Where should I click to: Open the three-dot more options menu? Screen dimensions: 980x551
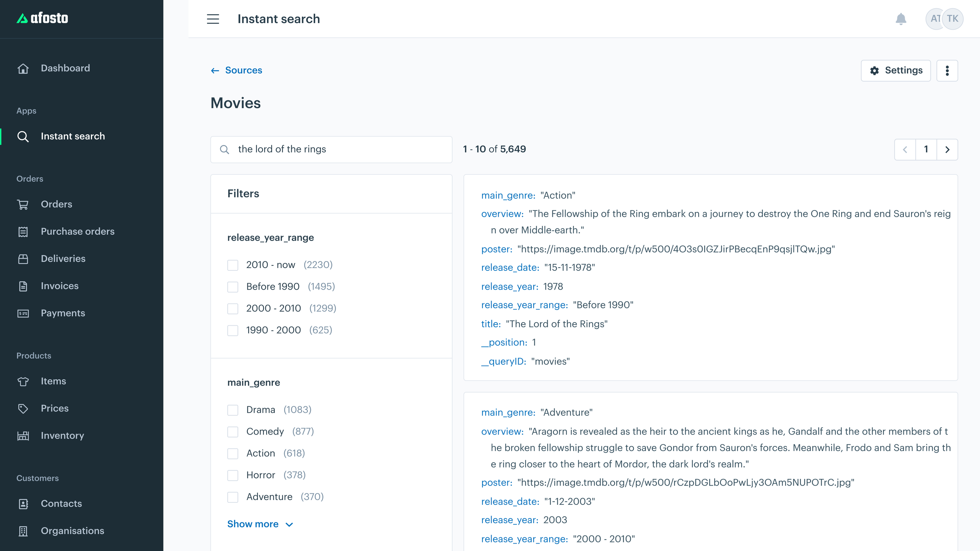pos(947,71)
